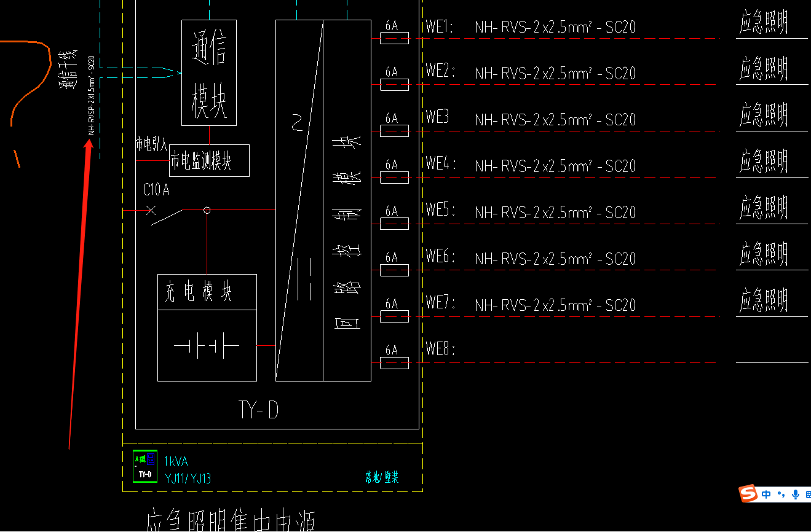Select the 6A fuse on WE1 circuit

pos(394,38)
